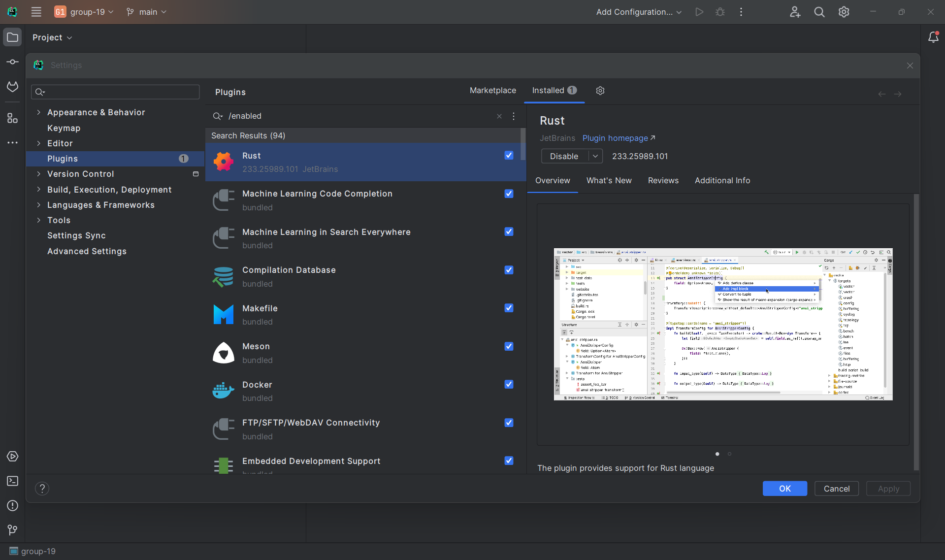Open the Overview tab
This screenshot has height=560, width=945.
pos(553,181)
